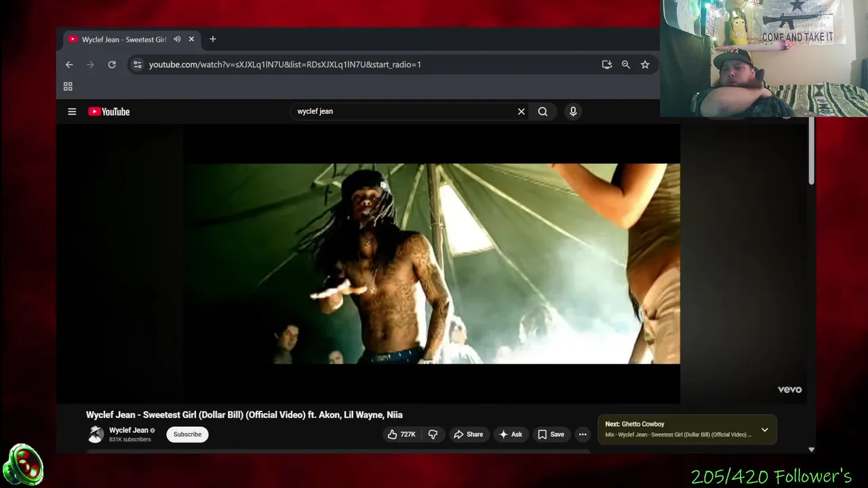Open the Ask button
Viewport: 868px width, 488px height.
pyautogui.click(x=511, y=434)
